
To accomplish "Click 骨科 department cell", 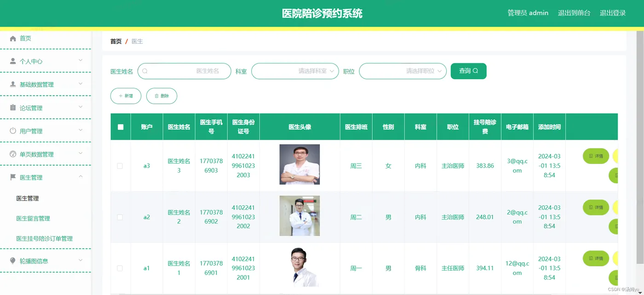I will click(x=420, y=268).
